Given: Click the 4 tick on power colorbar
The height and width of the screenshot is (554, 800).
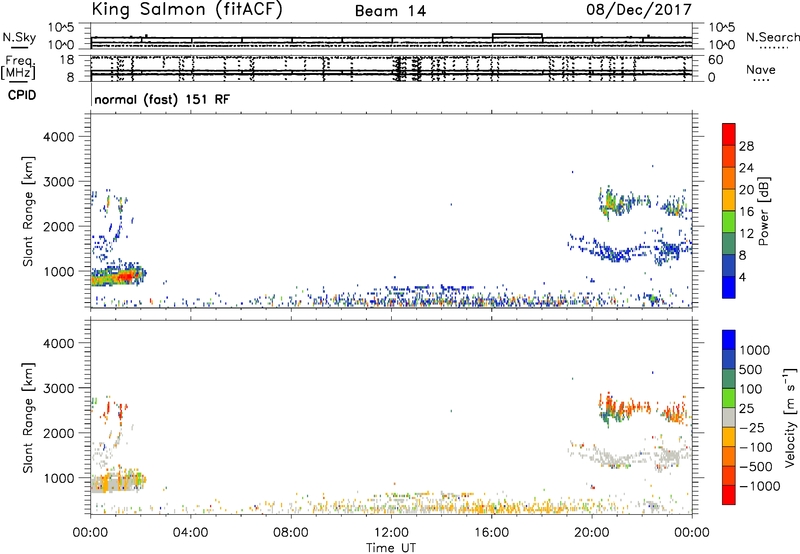Looking at the screenshot, I should click(743, 277).
